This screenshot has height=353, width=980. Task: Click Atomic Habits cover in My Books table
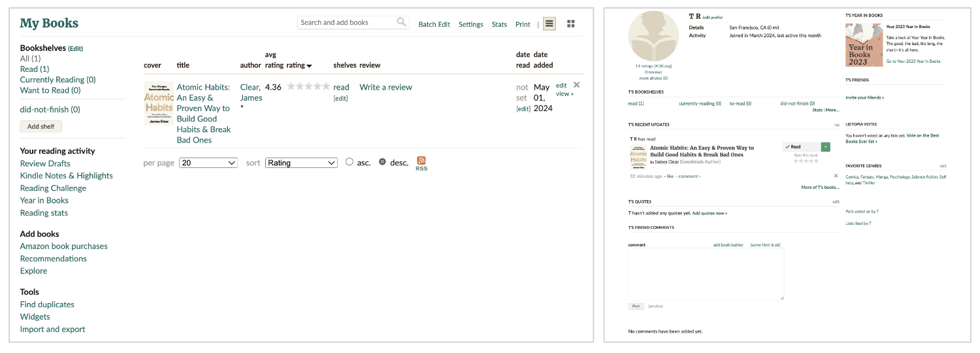coord(159,103)
